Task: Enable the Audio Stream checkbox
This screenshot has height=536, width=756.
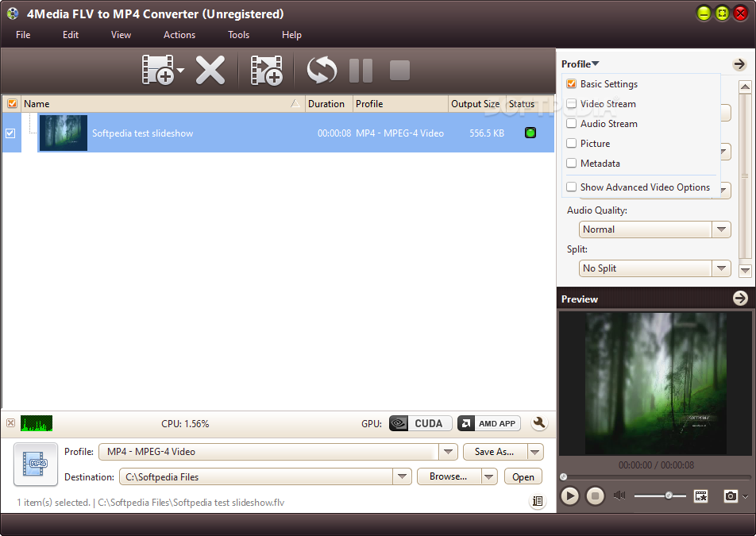Action: pos(571,123)
